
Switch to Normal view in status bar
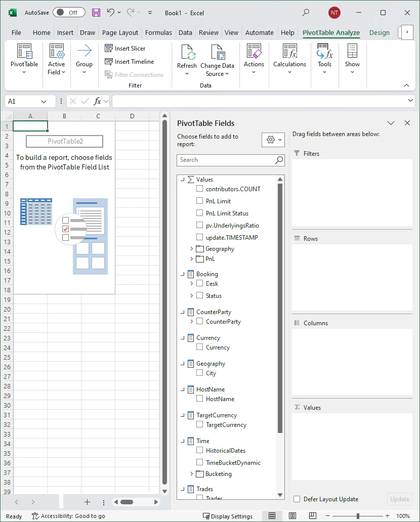[x=272, y=515]
